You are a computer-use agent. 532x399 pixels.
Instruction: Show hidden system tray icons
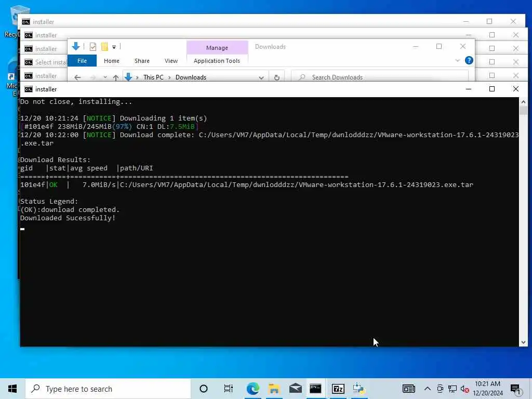[428, 389]
